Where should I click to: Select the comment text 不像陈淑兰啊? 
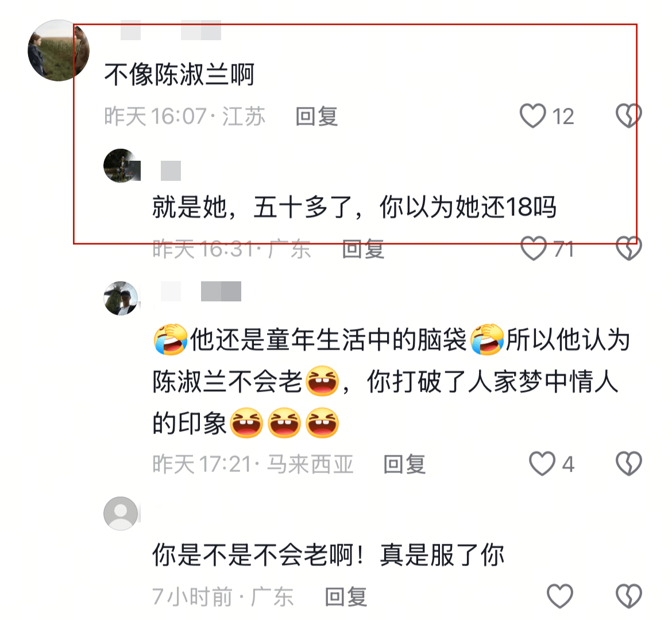(180, 75)
